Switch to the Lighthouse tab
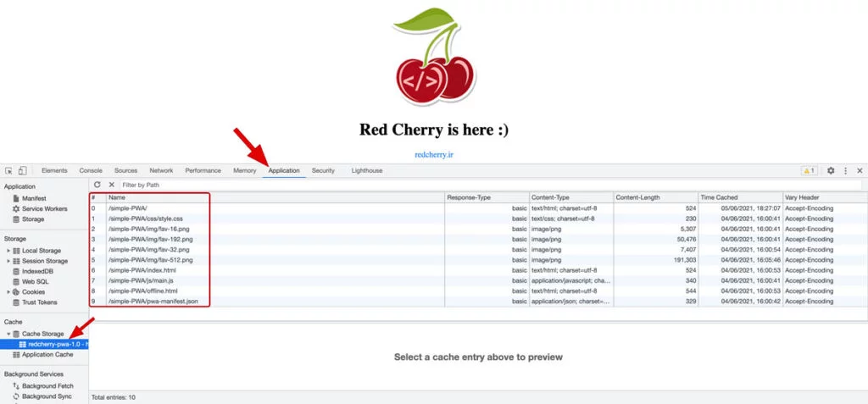868x404 pixels. pos(366,171)
